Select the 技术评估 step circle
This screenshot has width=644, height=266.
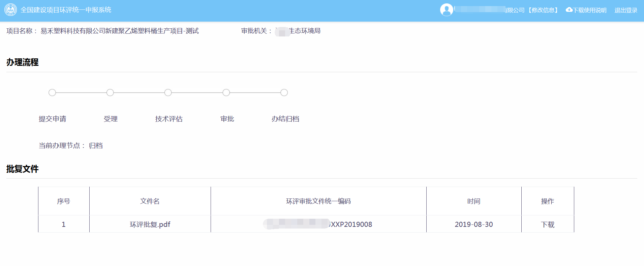click(168, 92)
